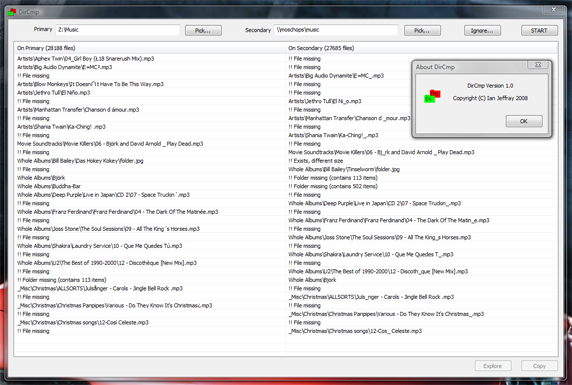Click the START button
572x385 pixels.
(539, 30)
